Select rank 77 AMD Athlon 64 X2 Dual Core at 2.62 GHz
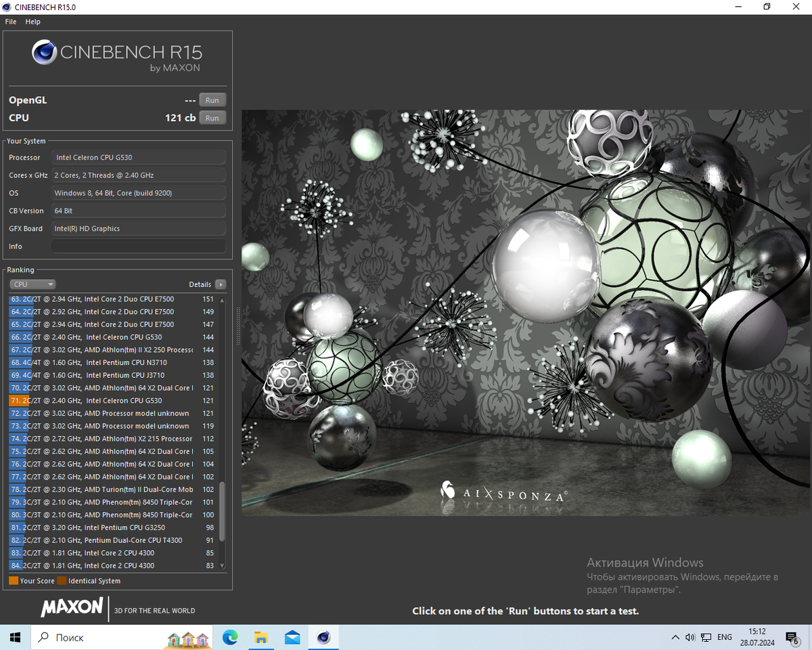This screenshot has width=812, height=650. pyautogui.click(x=114, y=477)
